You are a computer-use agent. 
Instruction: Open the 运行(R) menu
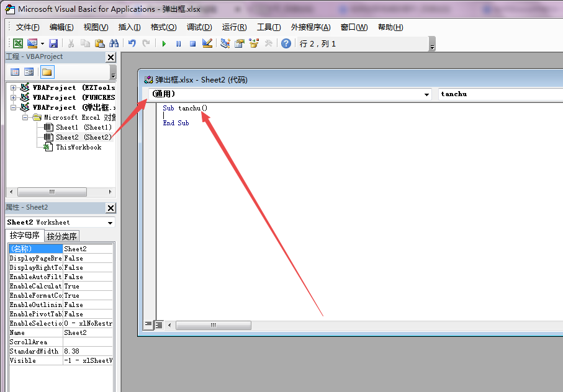[234, 27]
